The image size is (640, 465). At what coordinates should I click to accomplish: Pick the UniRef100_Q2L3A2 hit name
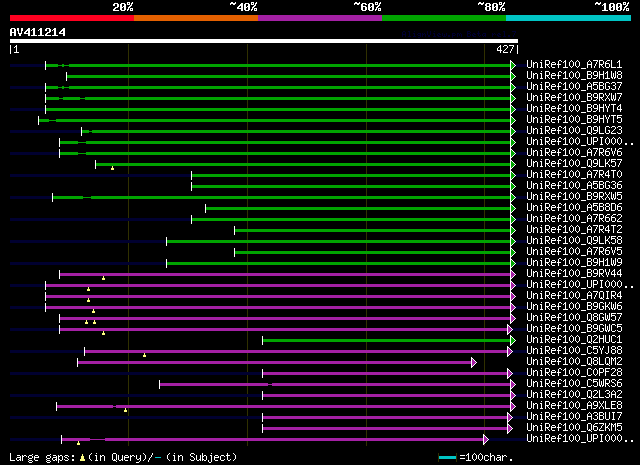tap(574, 395)
